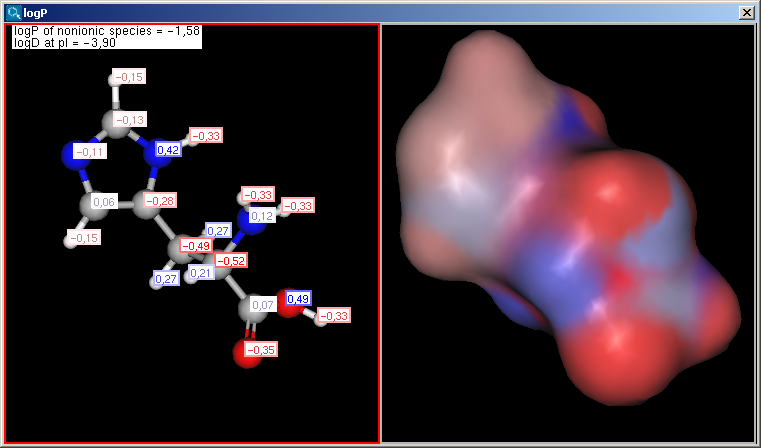Click the -0,49 value label
This screenshot has width=761, height=448.
(x=196, y=246)
